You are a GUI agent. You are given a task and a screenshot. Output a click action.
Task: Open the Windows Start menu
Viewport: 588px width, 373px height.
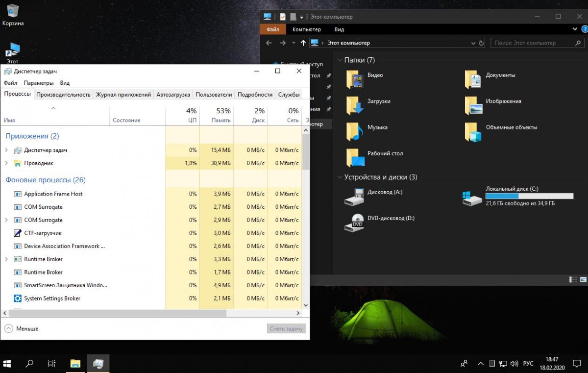click(7, 364)
